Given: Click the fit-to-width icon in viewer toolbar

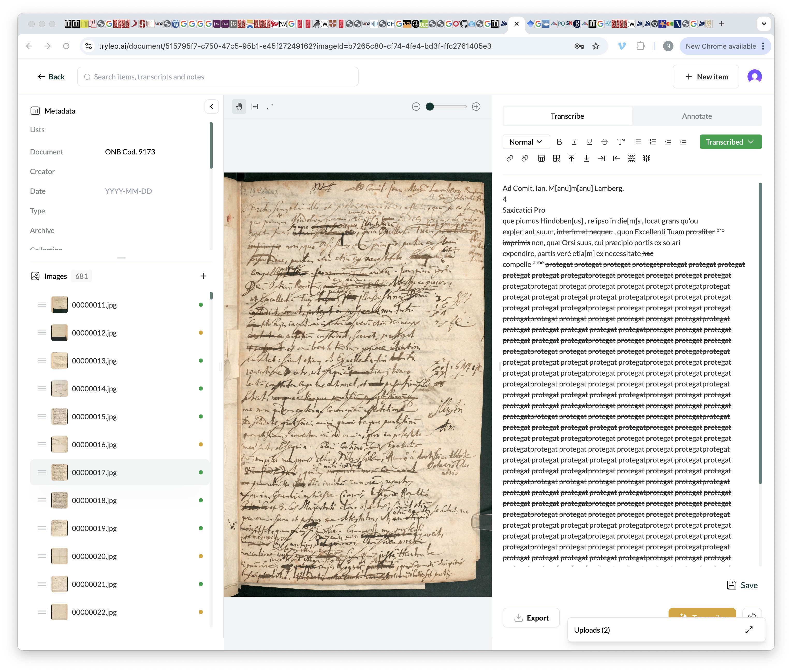Looking at the screenshot, I should (x=255, y=107).
